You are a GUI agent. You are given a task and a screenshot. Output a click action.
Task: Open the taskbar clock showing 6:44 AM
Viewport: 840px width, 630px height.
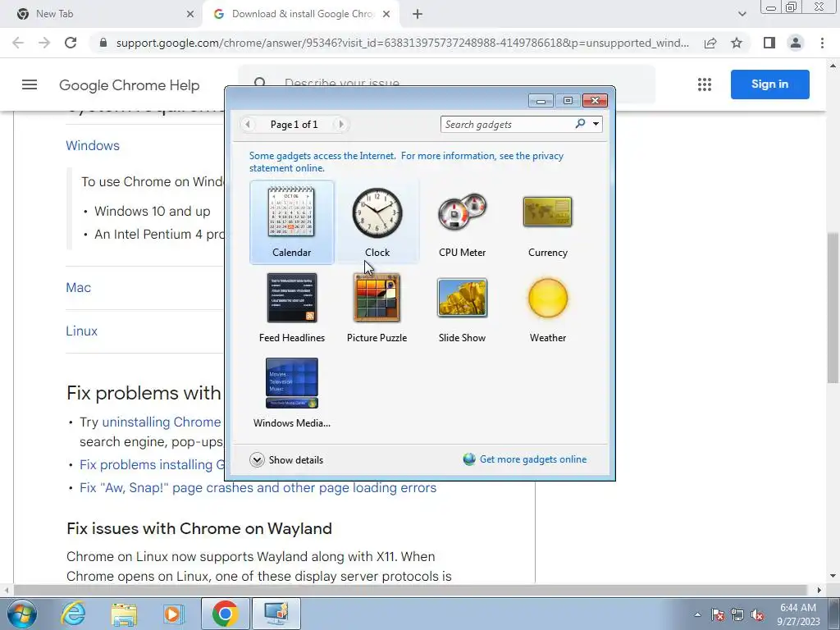click(798, 614)
